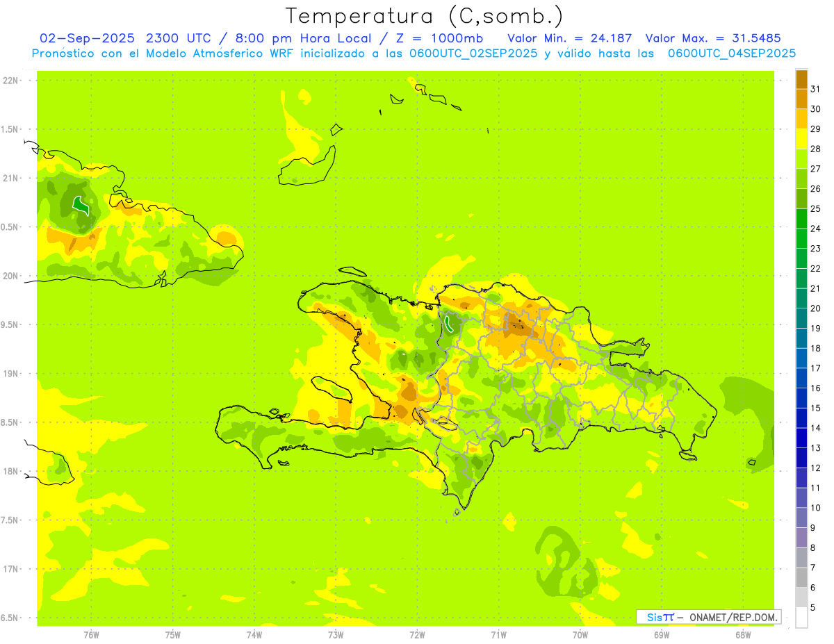Click the '22' label on the color scale

(x=816, y=268)
